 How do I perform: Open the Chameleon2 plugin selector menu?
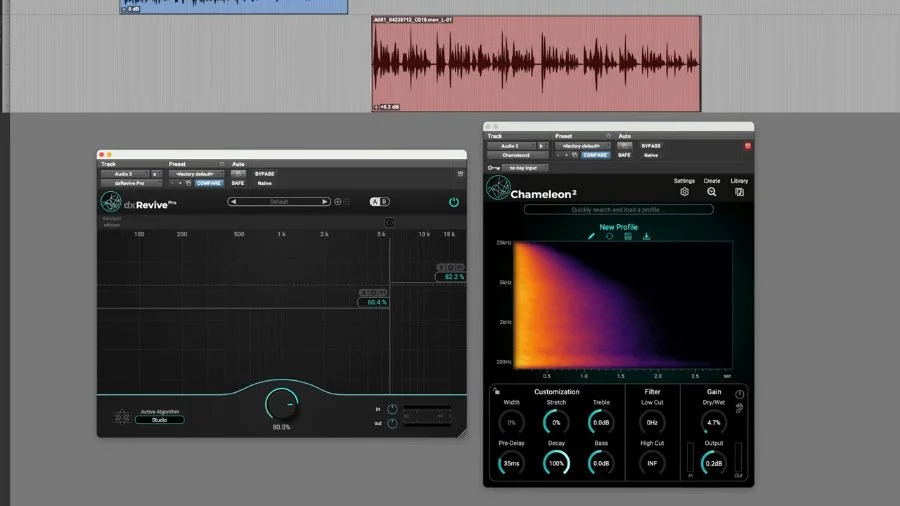(x=517, y=155)
